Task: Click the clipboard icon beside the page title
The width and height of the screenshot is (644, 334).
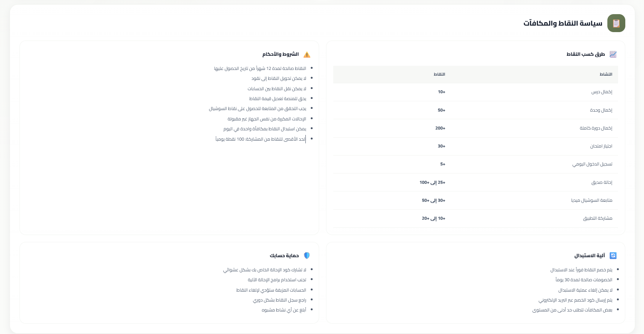Action: point(616,23)
